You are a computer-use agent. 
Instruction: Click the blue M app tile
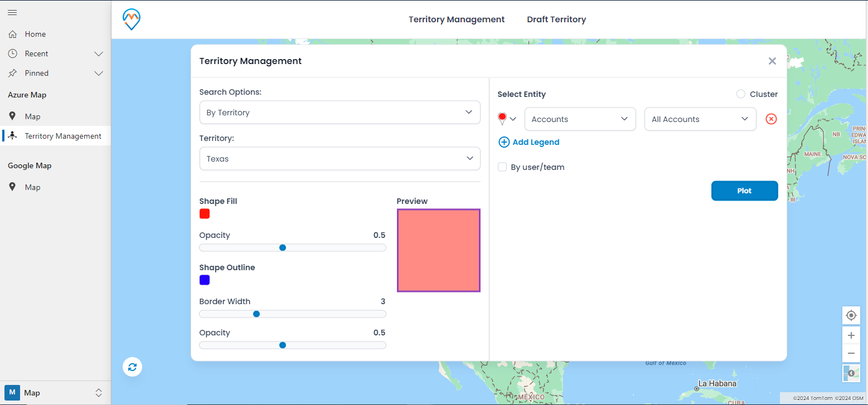pyautogui.click(x=12, y=393)
